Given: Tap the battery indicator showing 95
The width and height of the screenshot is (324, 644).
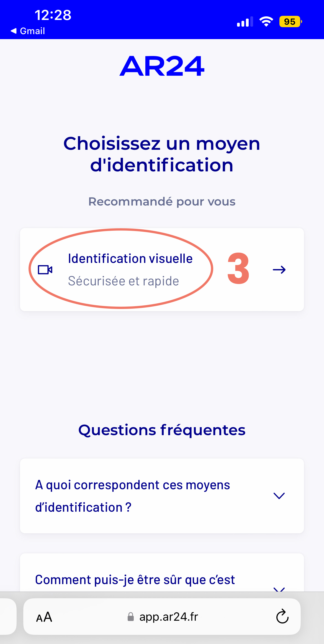Looking at the screenshot, I should tap(290, 21).
